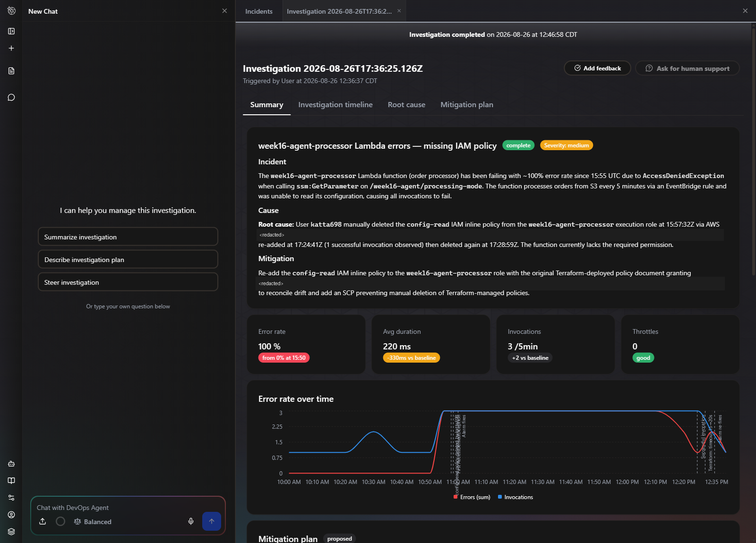Screen dimensions: 756x543
Task: Open the chat bubble icon in sidebar
Action: click(11, 97)
